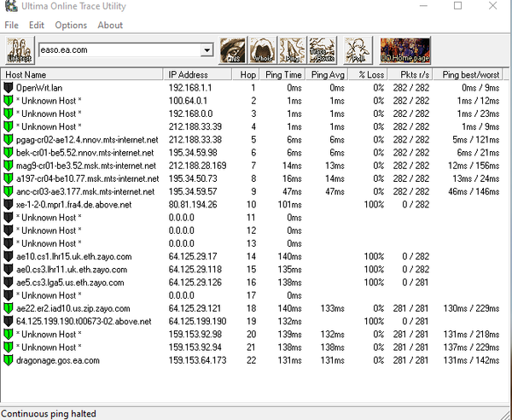Select IP address 192.168.0.0
Screen dimensions: 512x420
[190, 114]
